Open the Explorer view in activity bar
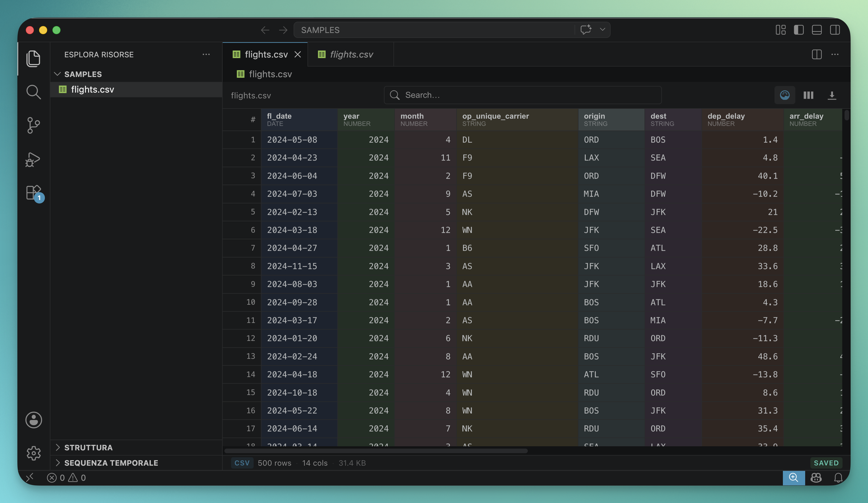Image resolution: width=868 pixels, height=503 pixels. 33,58
